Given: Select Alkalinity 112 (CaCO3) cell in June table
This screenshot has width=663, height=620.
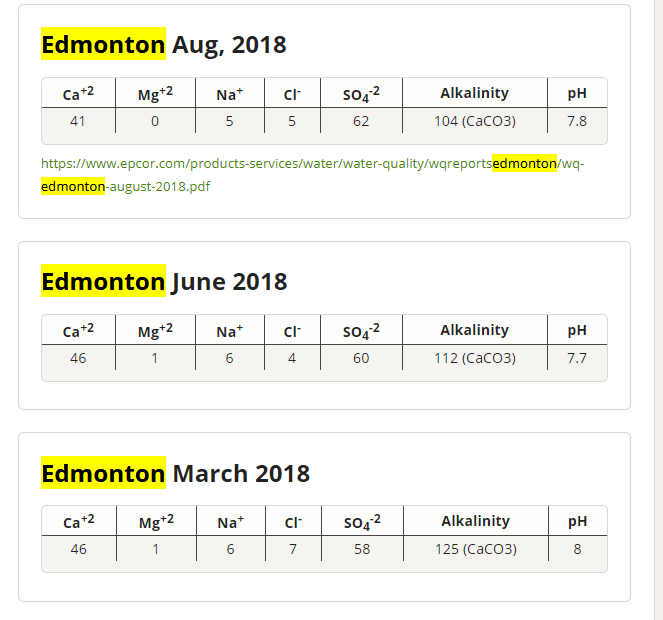Looking at the screenshot, I should pos(475,358).
